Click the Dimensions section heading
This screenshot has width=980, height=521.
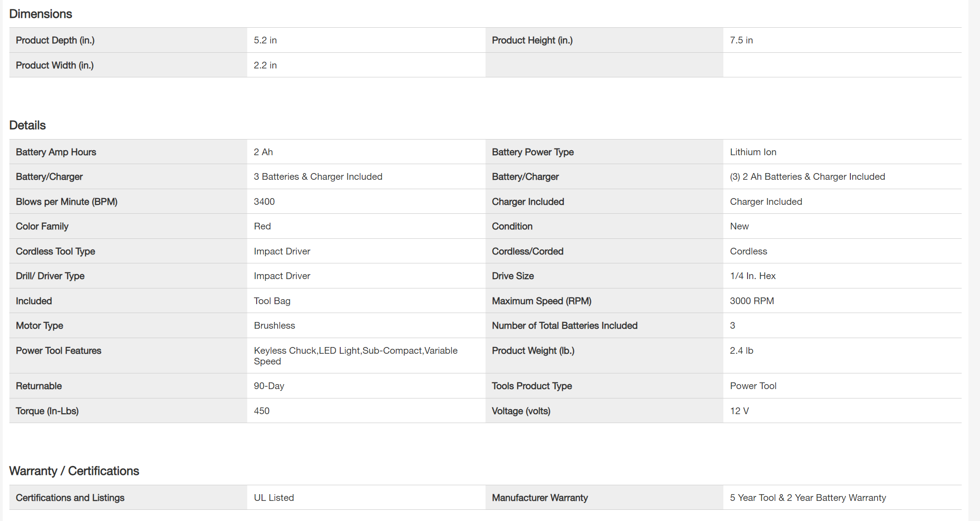pyautogui.click(x=40, y=14)
